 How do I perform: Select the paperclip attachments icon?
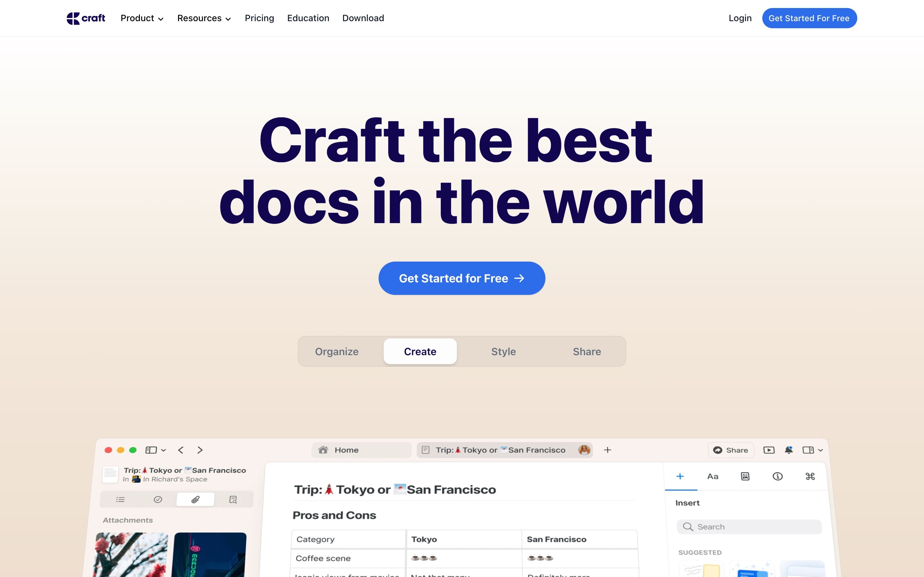195,499
